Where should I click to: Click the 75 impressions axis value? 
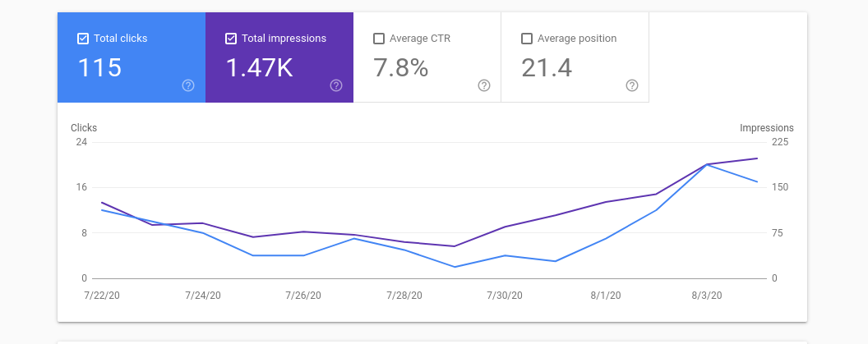778,233
